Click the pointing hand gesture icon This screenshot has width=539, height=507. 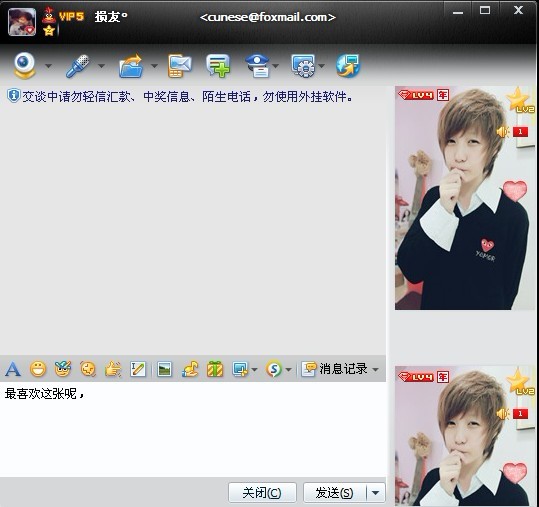pyautogui.click(x=113, y=369)
